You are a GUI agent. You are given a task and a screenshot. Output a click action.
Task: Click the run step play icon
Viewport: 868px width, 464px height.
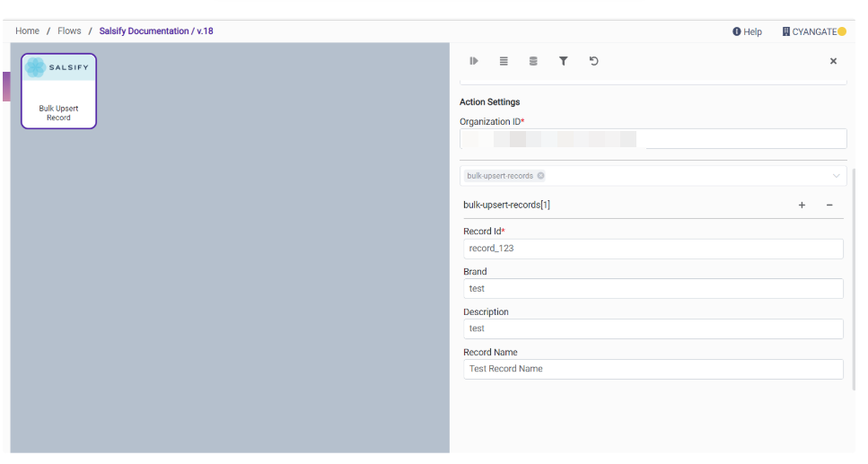(474, 61)
